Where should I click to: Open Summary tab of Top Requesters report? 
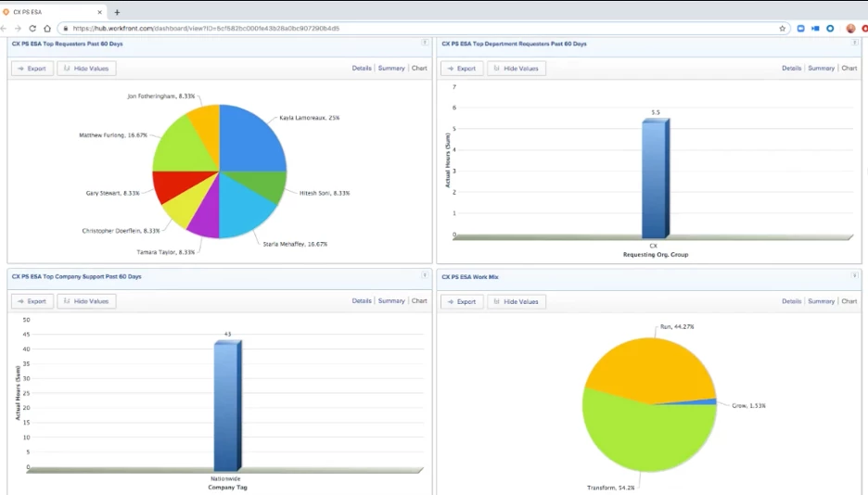point(391,68)
